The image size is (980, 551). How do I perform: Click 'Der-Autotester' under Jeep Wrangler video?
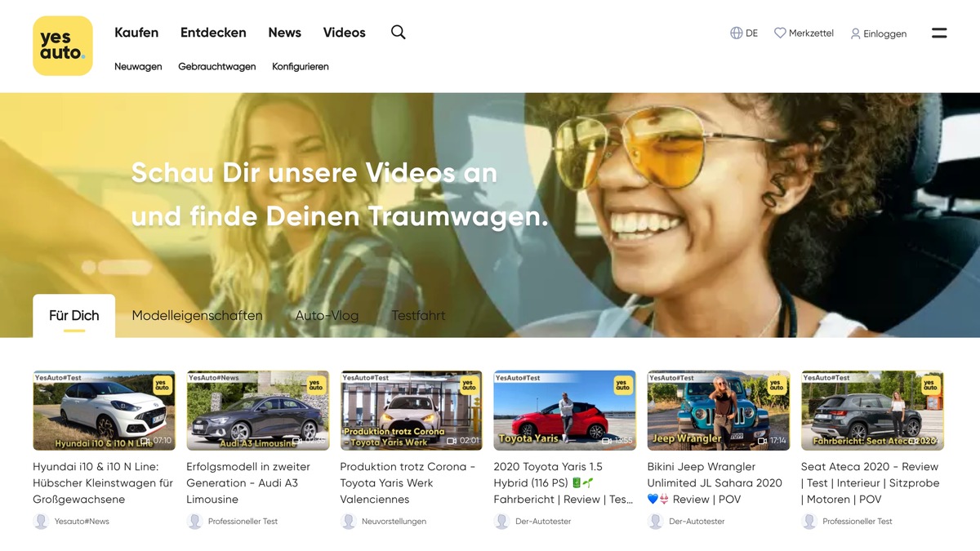pos(697,522)
